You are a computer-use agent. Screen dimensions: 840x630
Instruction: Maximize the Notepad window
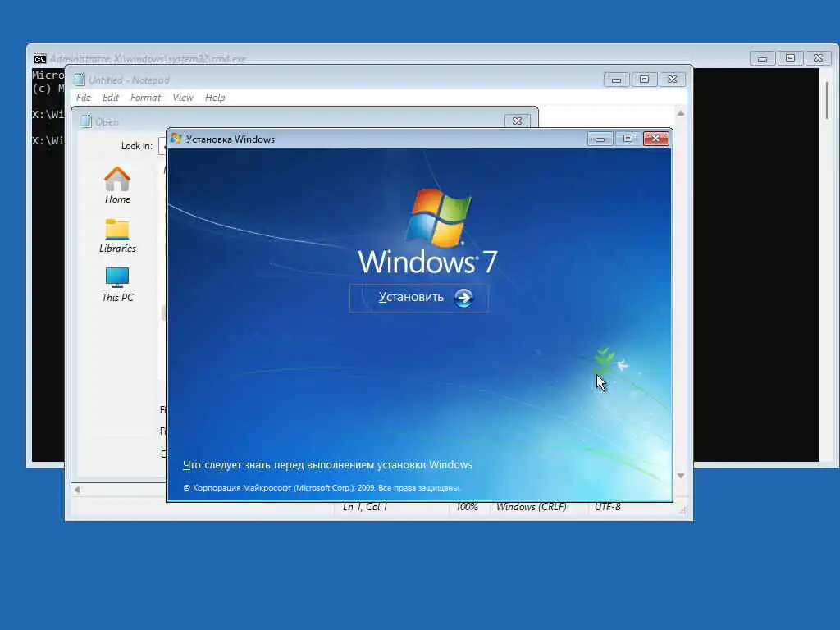(645, 80)
